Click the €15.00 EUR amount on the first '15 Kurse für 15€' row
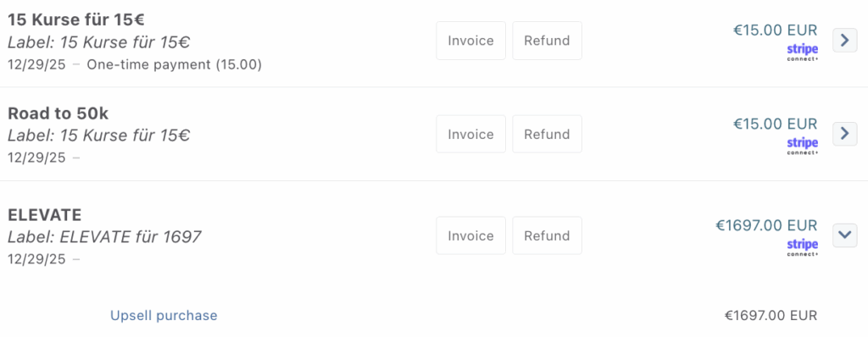This screenshot has height=337, width=868. tap(775, 30)
